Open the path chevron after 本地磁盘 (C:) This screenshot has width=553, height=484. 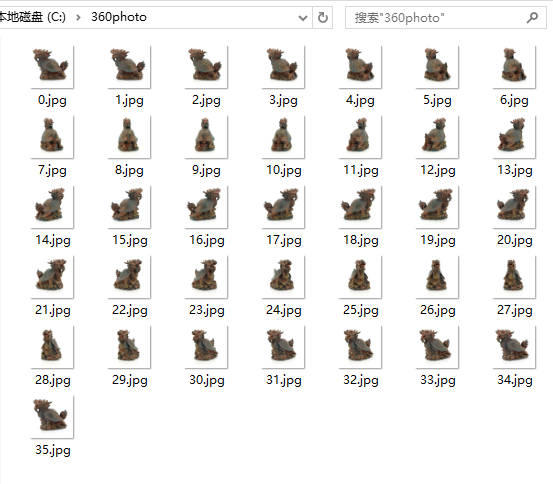pyautogui.click(x=78, y=17)
